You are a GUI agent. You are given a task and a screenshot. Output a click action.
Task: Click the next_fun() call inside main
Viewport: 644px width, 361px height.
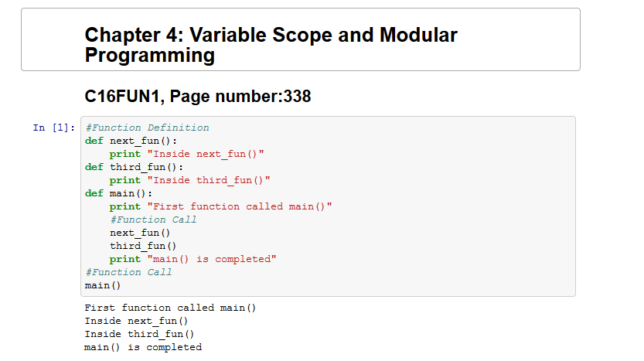click(x=140, y=233)
